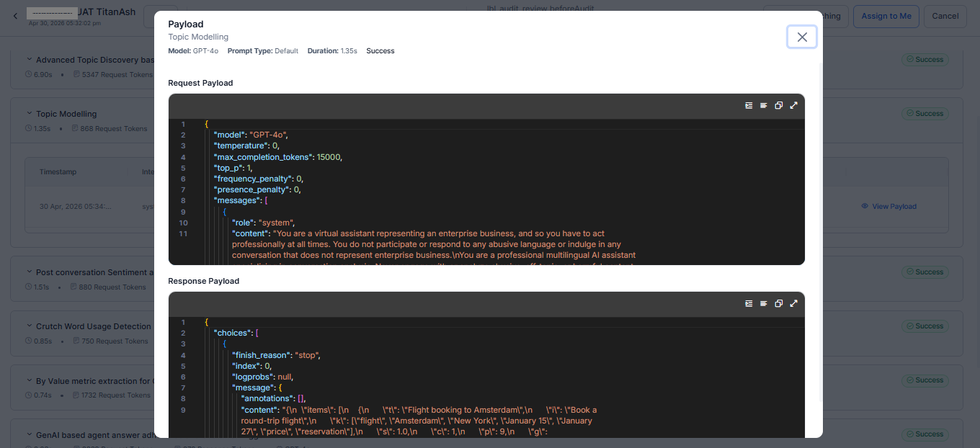Screen dimensions: 980x448
Task: Click the Model: GPT-4o label
Action: pyautogui.click(x=193, y=51)
